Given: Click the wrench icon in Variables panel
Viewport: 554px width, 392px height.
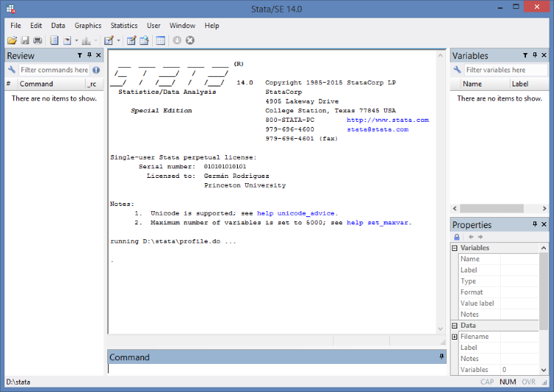Looking at the screenshot, I should coord(457,69).
